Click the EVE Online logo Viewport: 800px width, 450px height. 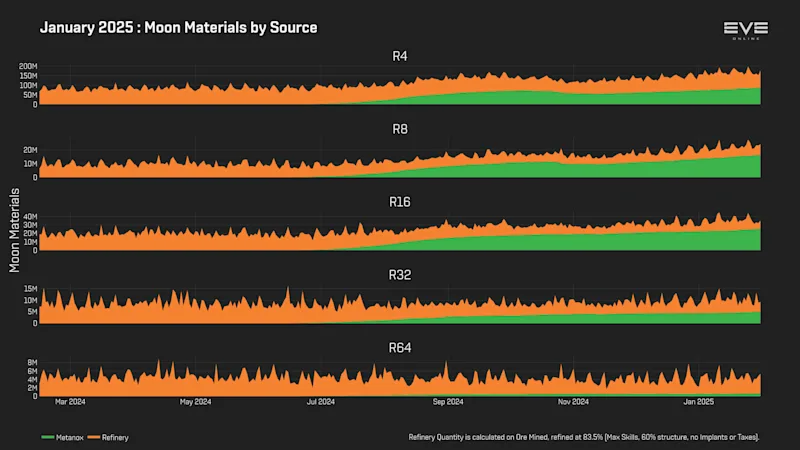745,31
